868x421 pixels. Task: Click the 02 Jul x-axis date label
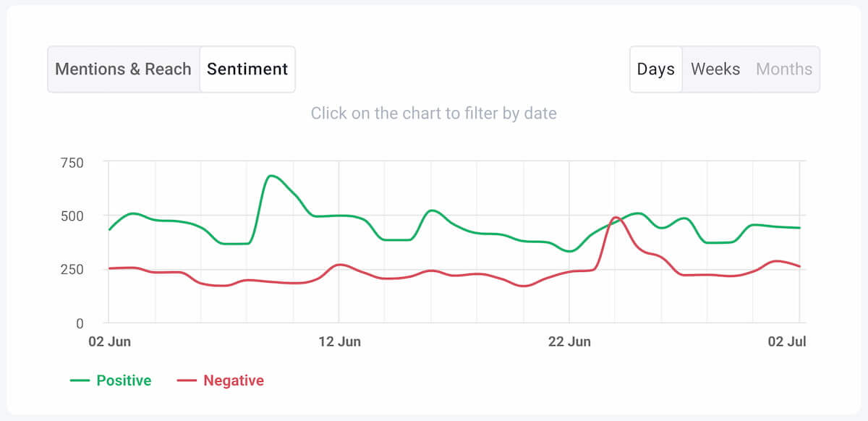(x=788, y=341)
